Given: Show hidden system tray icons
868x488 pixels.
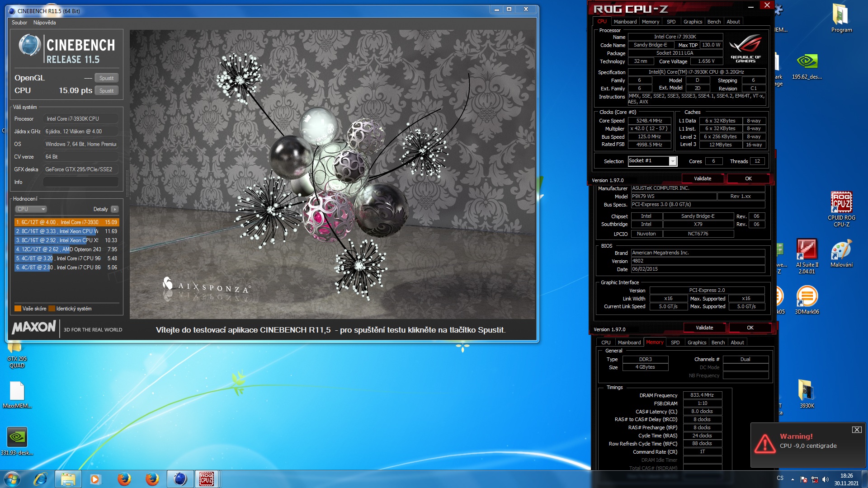Looking at the screenshot, I should (x=793, y=479).
